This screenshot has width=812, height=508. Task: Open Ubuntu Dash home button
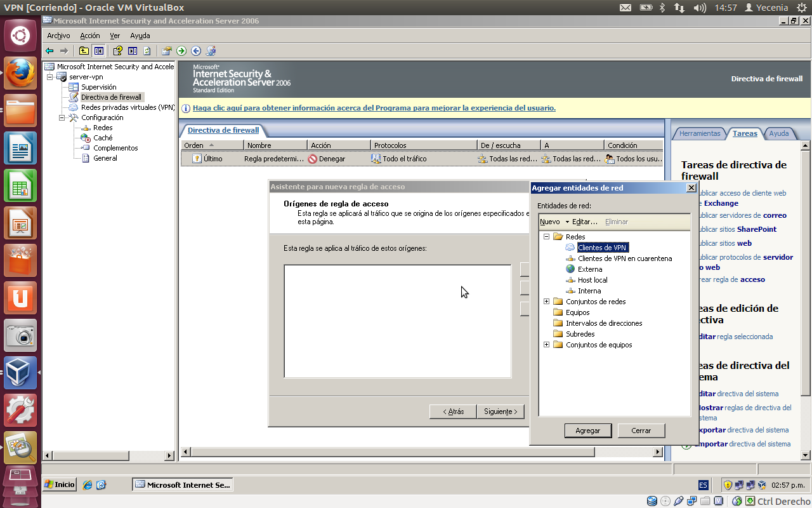click(20, 35)
